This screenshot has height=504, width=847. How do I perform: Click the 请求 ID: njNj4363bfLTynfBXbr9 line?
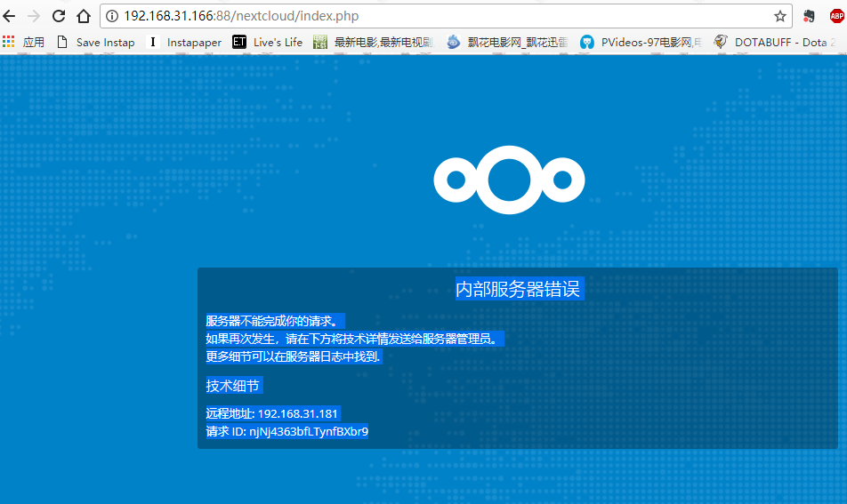point(286,432)
